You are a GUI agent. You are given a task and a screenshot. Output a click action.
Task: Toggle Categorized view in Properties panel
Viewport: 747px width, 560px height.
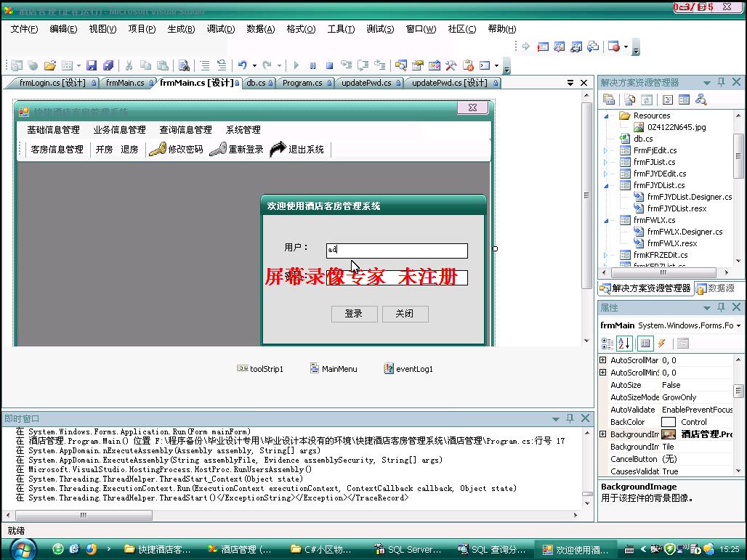(607, 343)
